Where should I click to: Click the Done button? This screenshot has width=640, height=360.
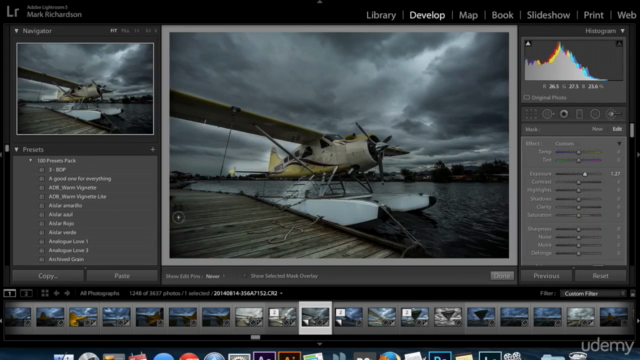502,276
